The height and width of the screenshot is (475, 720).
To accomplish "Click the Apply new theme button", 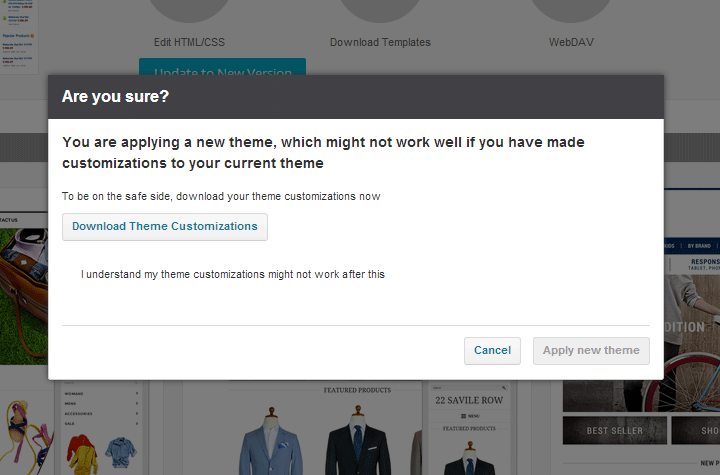I will click(x=591, y=351).
